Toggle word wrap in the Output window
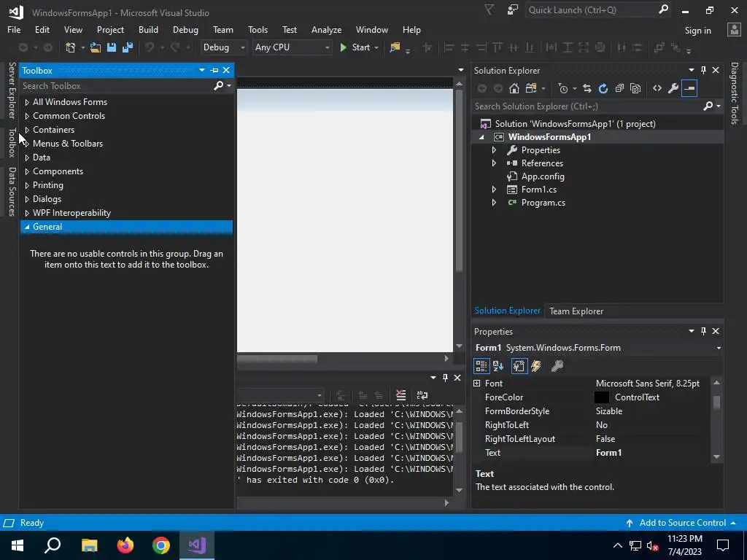Screen dimensions: 747x560 (x=422, y=394)
